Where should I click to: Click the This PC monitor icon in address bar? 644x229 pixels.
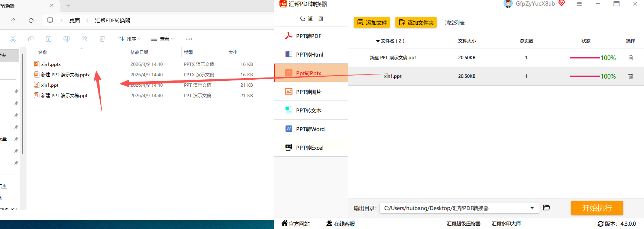(50, 20)
